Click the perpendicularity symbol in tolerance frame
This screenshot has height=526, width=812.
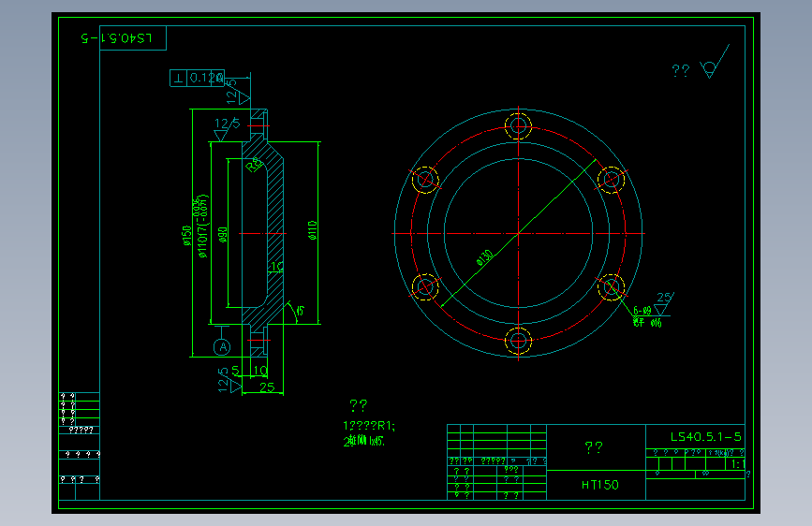(178, 79)
